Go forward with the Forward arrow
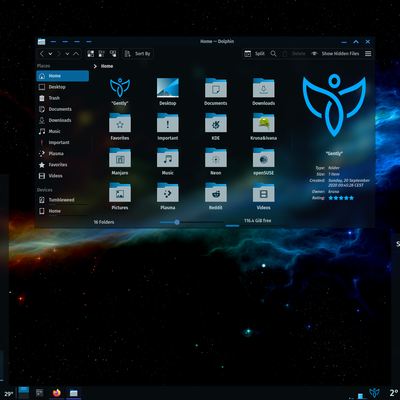Image resolution: width=400 pixels, height=400 pixels. tap(59, 54)
